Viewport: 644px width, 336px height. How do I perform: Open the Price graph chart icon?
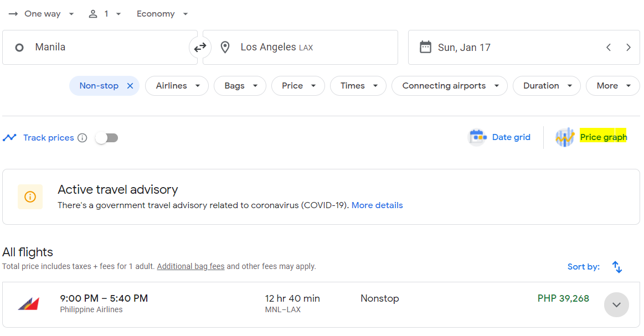tap(565, 137)
